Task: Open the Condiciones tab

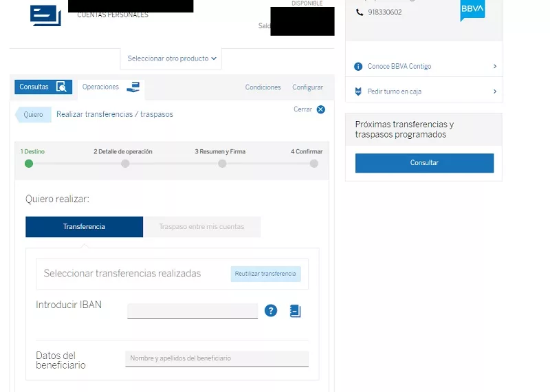Action: click(x=263, y=87)
